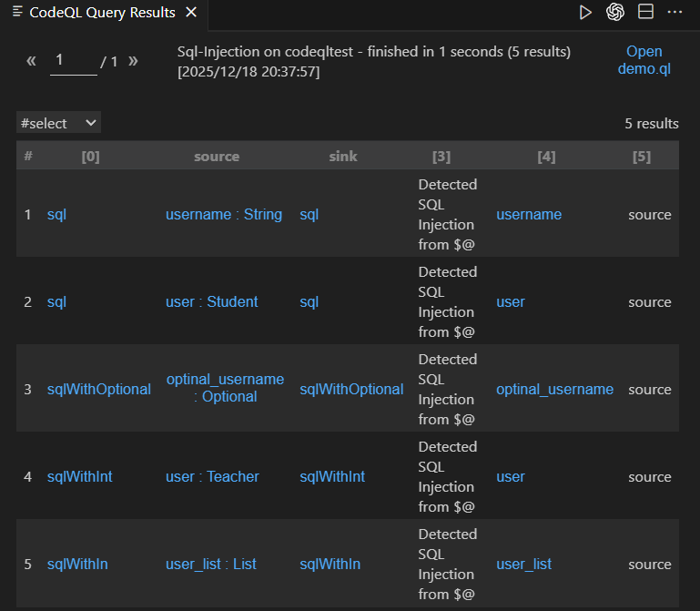Expand the #select result set dropdown
700x611 pixels.
[58, 123]
